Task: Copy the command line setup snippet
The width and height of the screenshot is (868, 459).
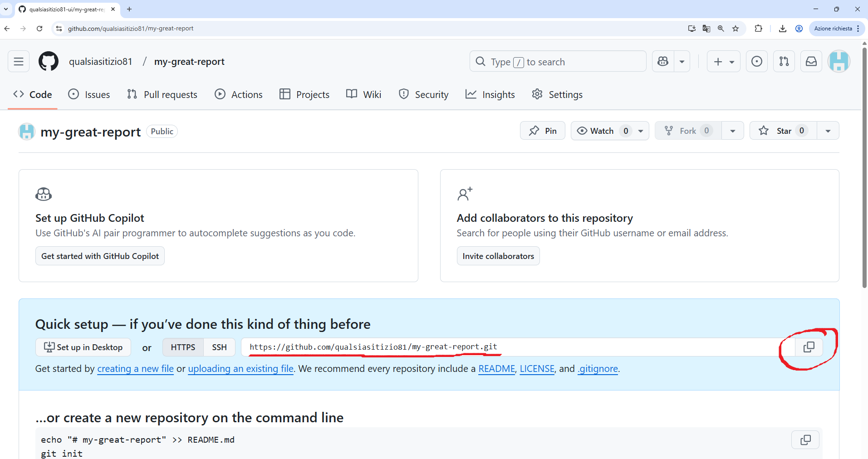Action: [805, 439]
